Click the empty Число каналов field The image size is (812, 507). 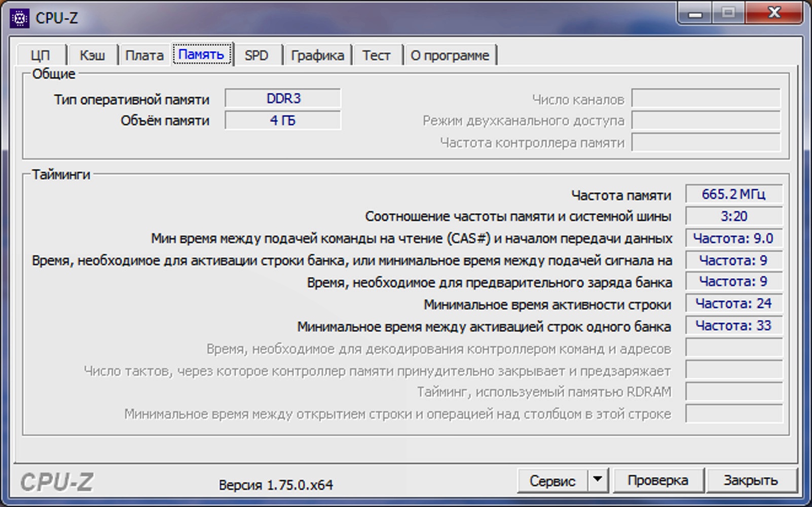click(706, 99)
